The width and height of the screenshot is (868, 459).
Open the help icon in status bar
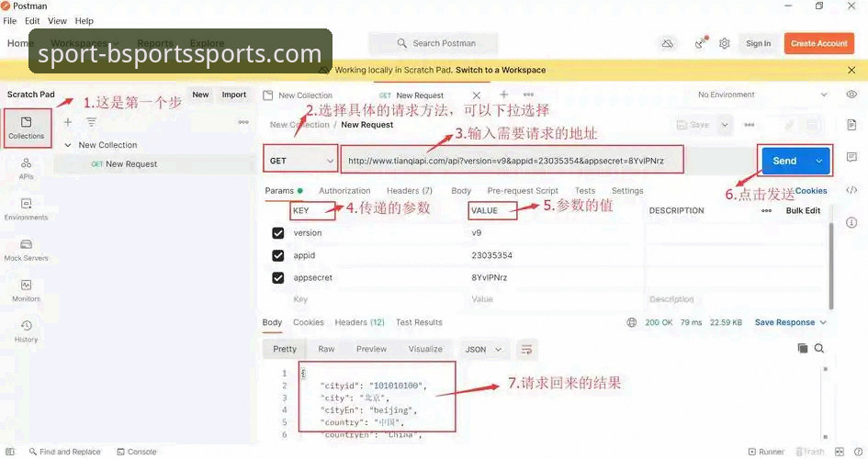click(x=858, y=452)
